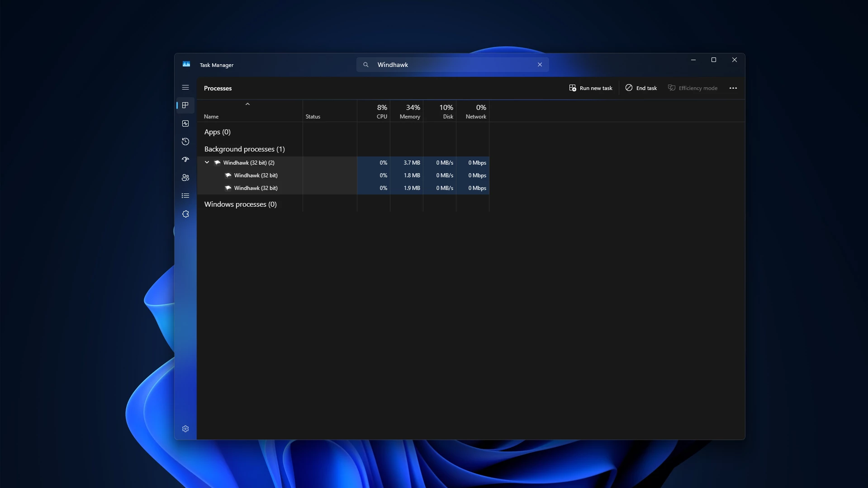Maximize the Task Manager window

(x=714, y=60)
